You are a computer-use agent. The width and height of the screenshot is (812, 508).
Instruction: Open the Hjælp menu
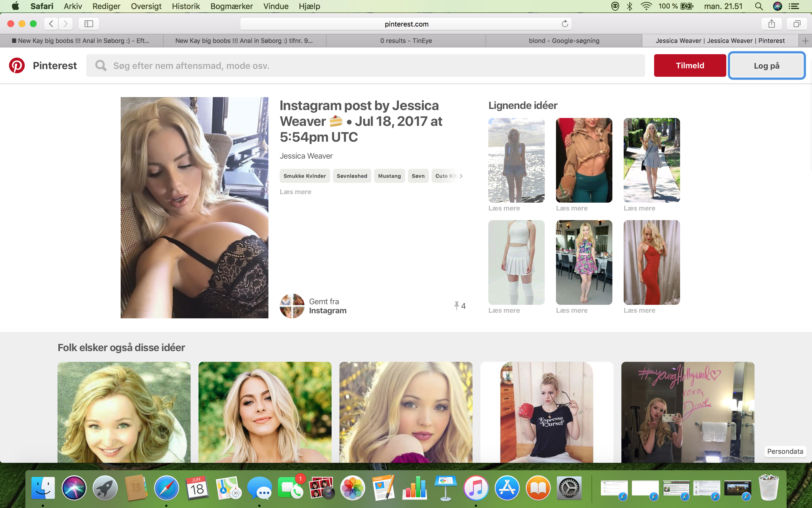(x=309, y=6)
